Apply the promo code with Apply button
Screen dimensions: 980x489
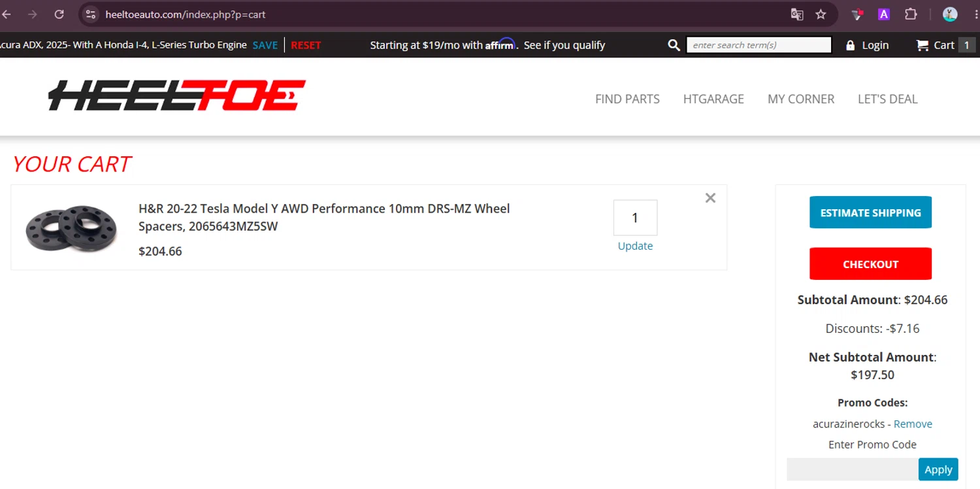point(938,469)
